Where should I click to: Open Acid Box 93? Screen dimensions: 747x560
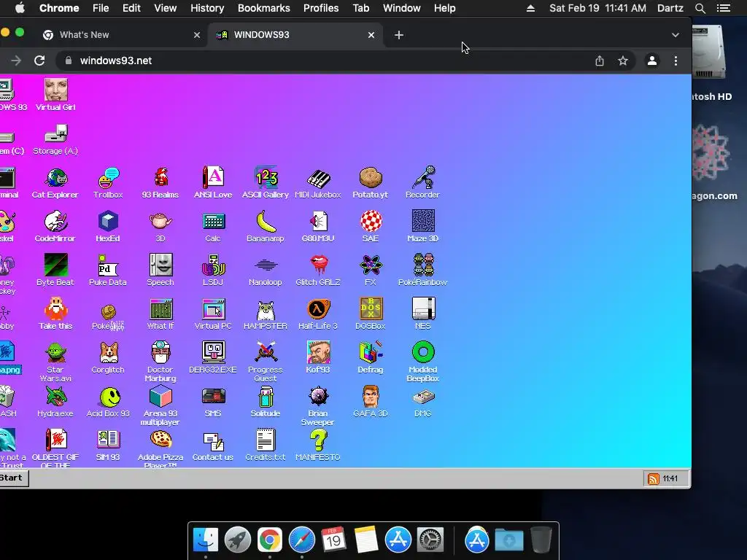click(x=108, y=402)
